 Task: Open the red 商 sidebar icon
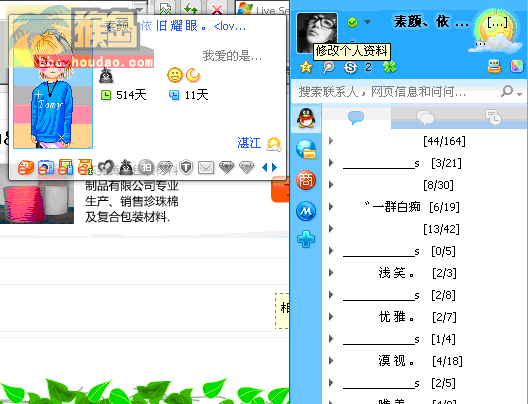click(x=306, y=180)
